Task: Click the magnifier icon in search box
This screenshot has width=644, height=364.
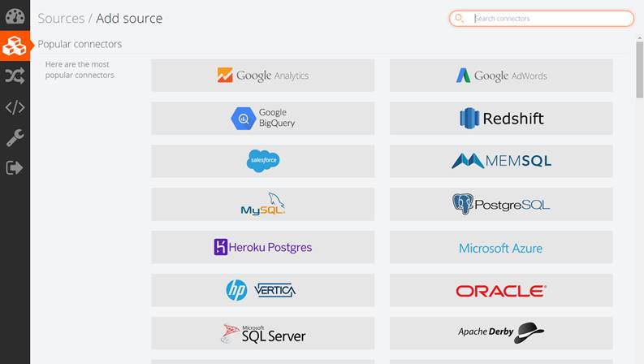Action: 460,19
